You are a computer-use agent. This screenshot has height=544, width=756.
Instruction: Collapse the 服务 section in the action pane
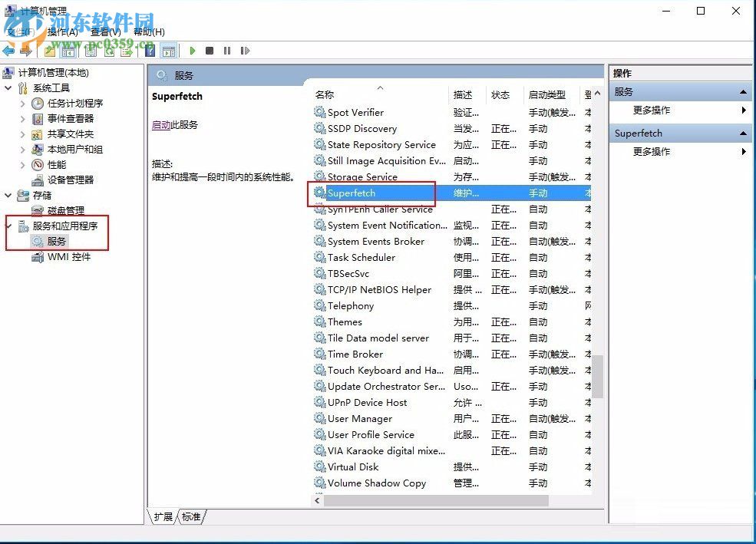743,91
